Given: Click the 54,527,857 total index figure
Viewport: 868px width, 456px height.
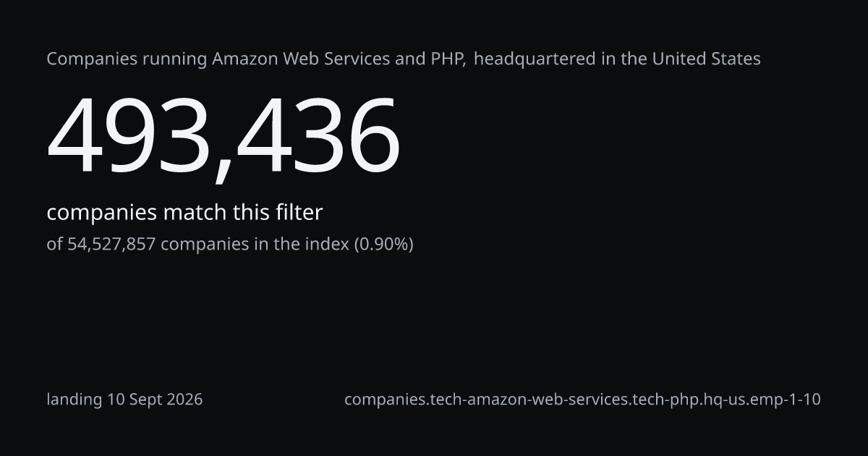Looking at the screenshot, I should [111, 244].
